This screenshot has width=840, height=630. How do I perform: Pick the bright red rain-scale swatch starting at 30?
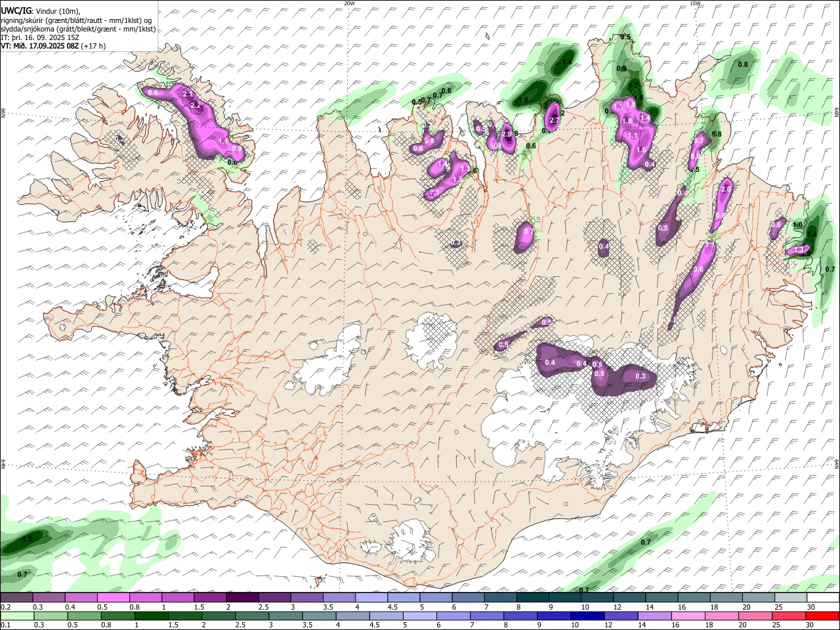823,616
